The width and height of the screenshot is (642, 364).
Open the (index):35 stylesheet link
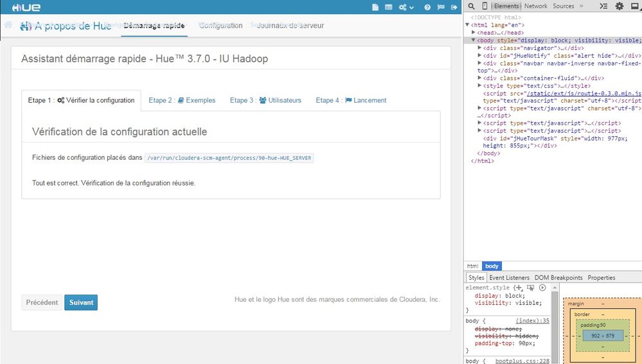tap(532, 320)
